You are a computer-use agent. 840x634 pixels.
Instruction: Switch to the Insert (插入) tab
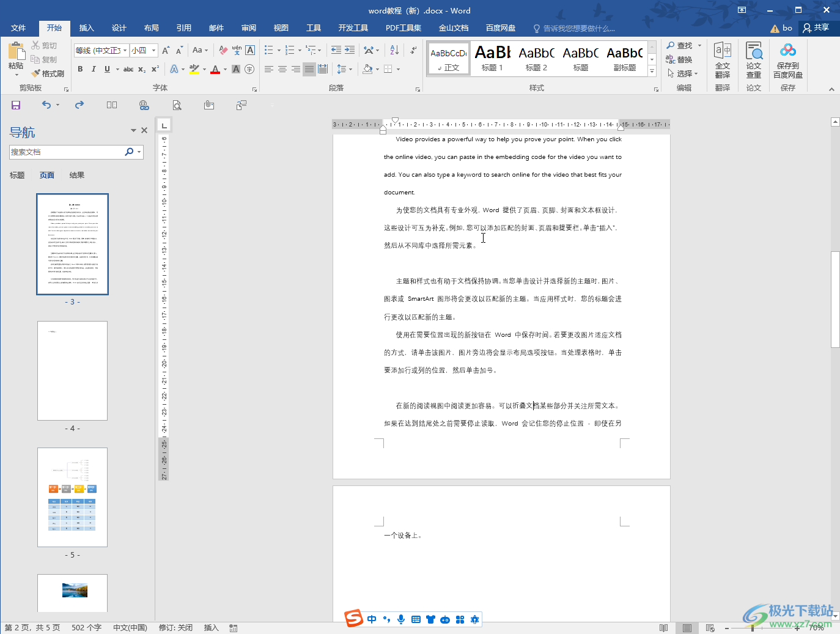87,28
